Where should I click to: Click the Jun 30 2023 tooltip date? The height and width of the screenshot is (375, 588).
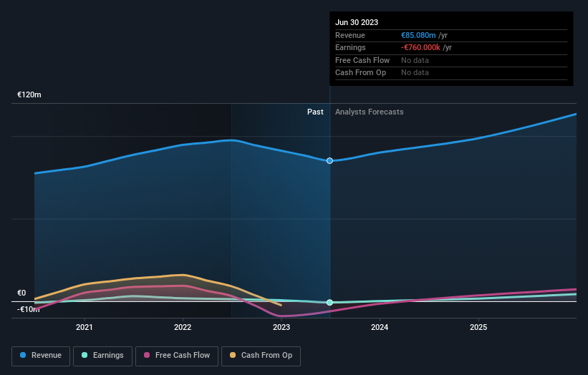tap(357, 22)
